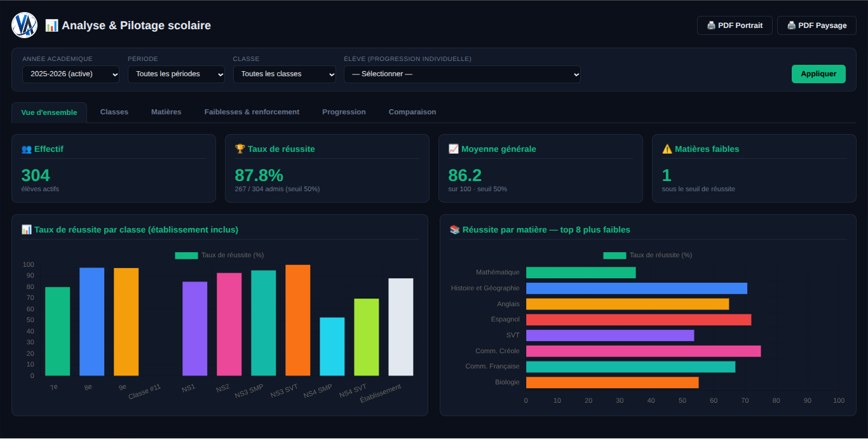Click the trophy icon on Taux de réussite

coord(240,149)
